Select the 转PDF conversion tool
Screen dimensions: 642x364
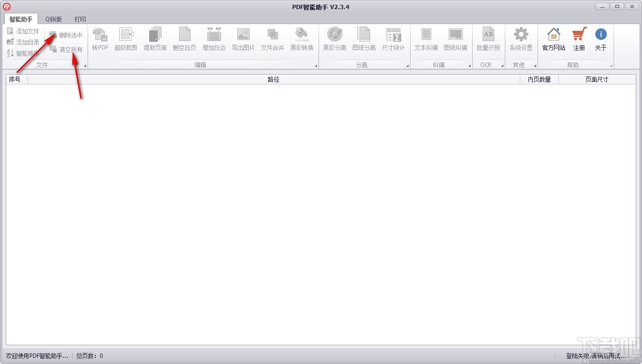[100, 39]
